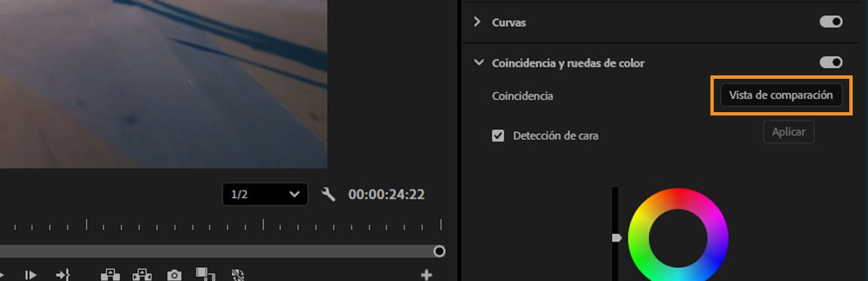Click the Curvas section title

(509, 23)
